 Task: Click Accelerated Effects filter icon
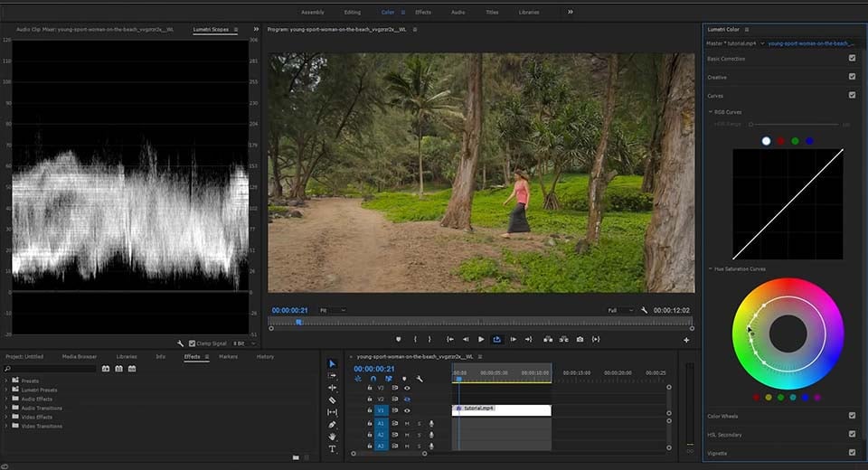(x=106, y=369)
